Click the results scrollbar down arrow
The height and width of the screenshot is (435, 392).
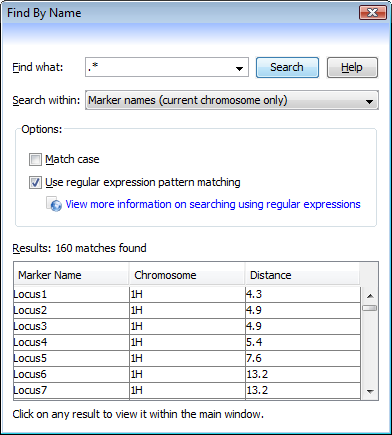point(370,392)
